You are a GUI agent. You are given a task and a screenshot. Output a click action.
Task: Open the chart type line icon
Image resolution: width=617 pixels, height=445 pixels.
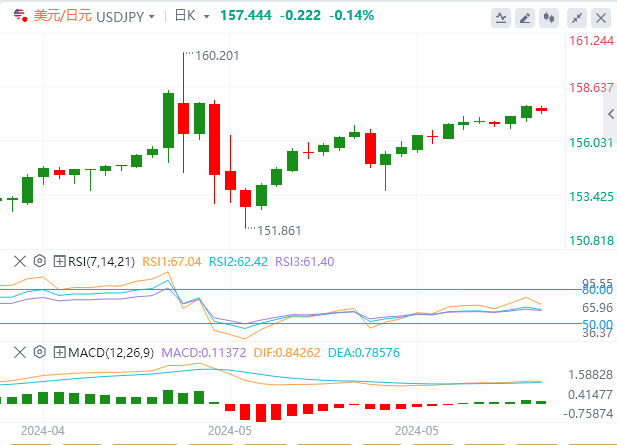pos(501,18)
